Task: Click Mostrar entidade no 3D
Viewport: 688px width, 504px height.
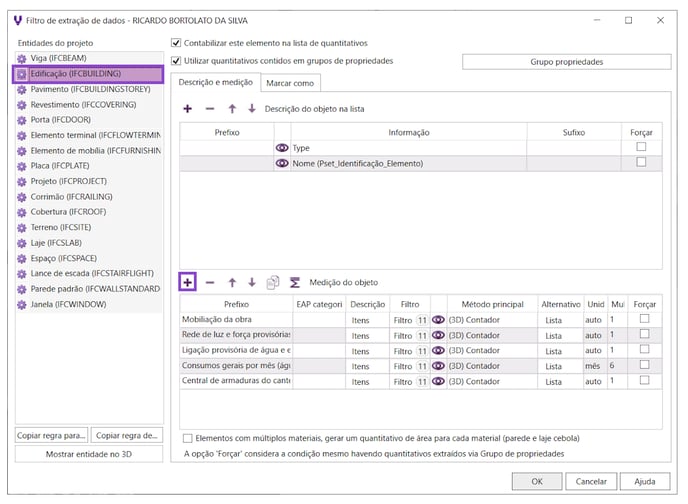Action: (x=89, y=454)
